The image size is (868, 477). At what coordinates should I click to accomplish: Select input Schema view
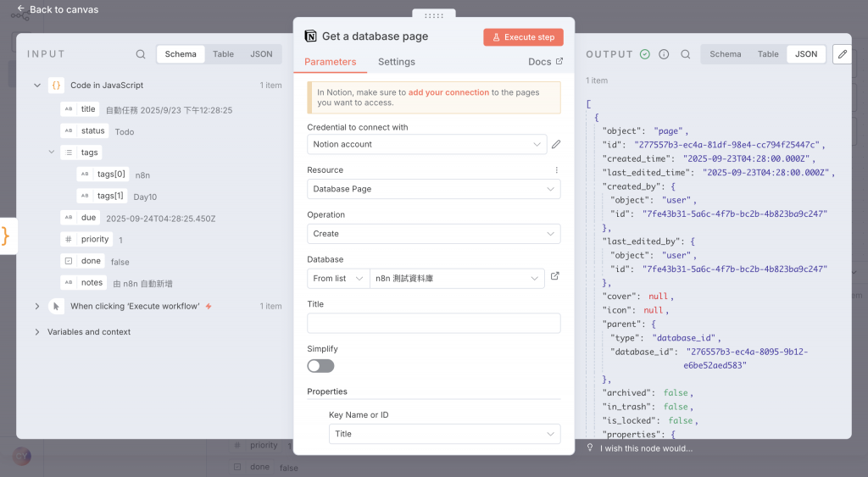181,54
